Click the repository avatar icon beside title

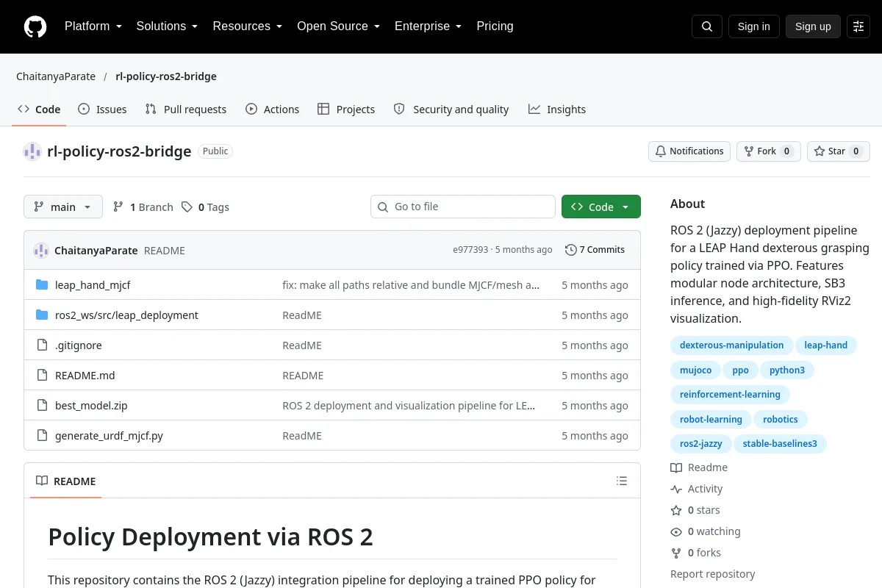point(32,151)
